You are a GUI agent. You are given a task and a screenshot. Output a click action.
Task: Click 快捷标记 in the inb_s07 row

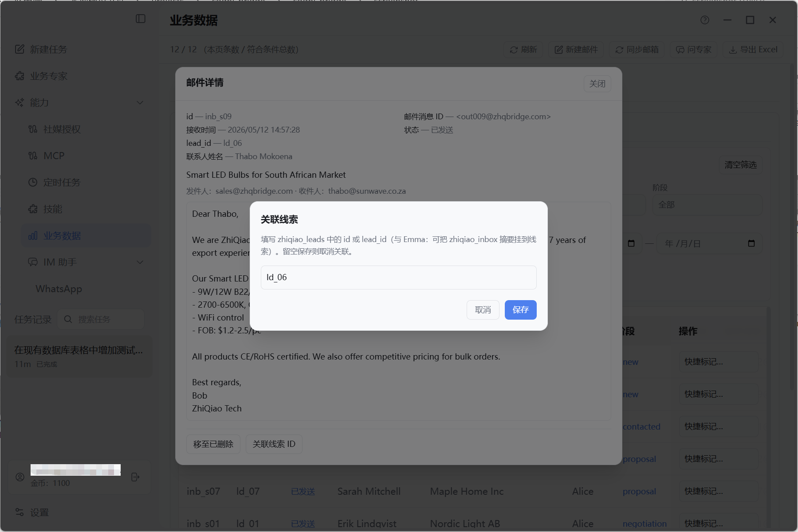[x=718, y=491]
